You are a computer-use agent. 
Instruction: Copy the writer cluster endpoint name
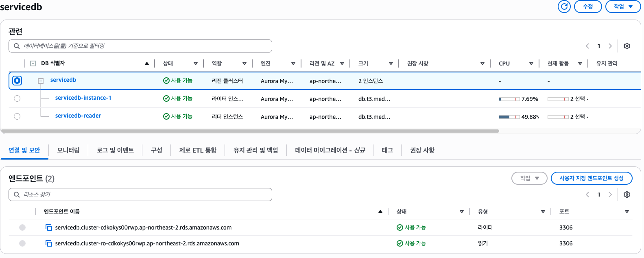coord(49,227)
